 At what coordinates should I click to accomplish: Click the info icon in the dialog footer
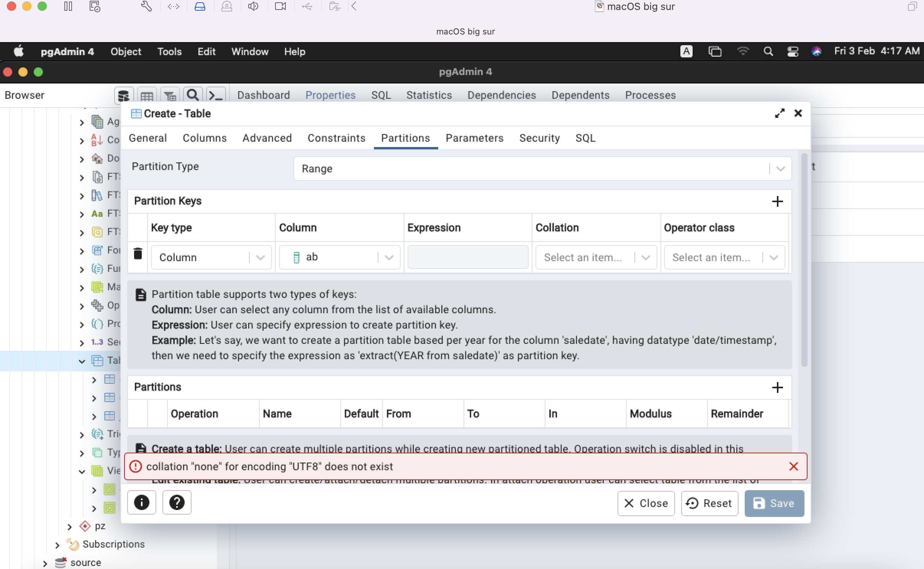point(141,503)
